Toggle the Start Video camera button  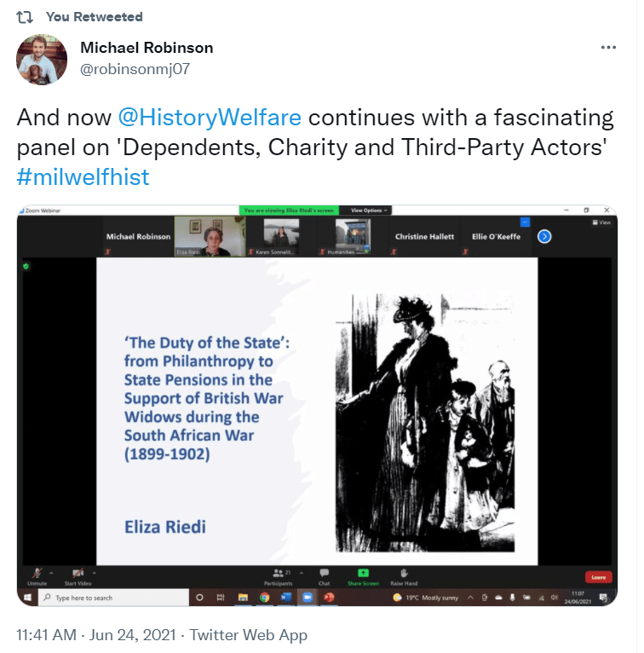click(x=78, y=573)
